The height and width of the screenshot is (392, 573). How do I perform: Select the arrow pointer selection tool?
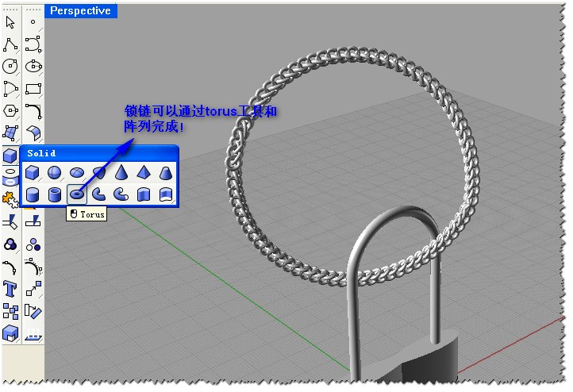pyautogui.click(x=10, y=23)
